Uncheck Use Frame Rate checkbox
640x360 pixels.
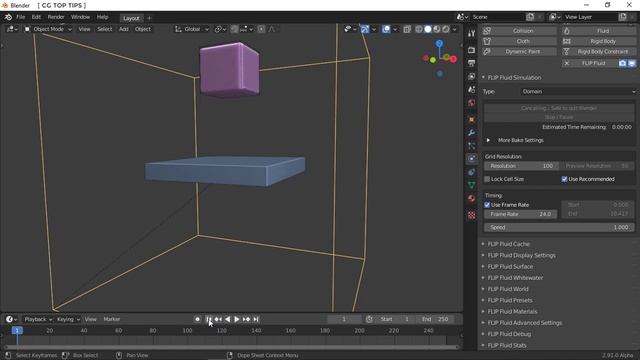tap(487, 205)
